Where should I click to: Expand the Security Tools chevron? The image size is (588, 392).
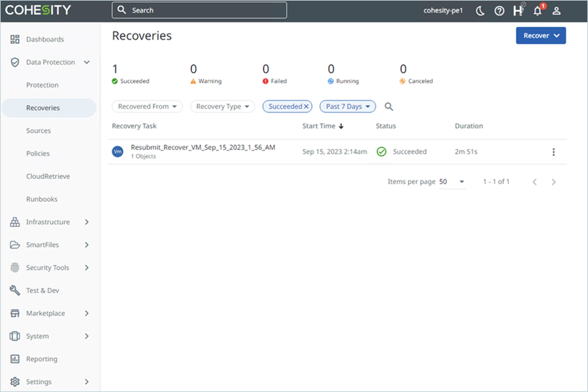click(x=87, y=267)
